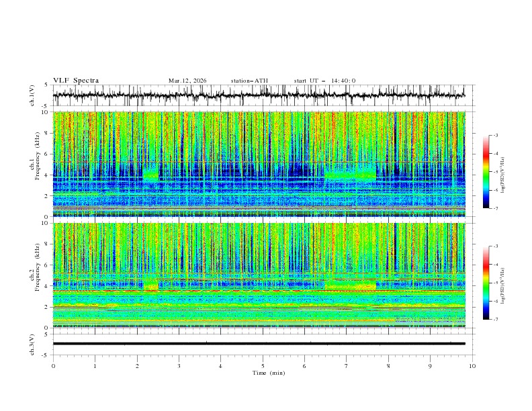Click the "3" tick on the Time axis

(x=179, y=366)
